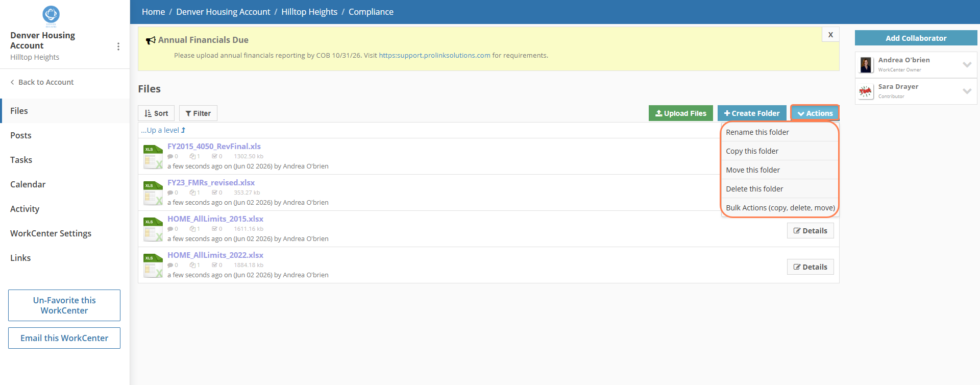980x385 pixels.
Task: Click tasks icon on FY23_FMRs_revised.xlsx
Action: coord(215,193)
